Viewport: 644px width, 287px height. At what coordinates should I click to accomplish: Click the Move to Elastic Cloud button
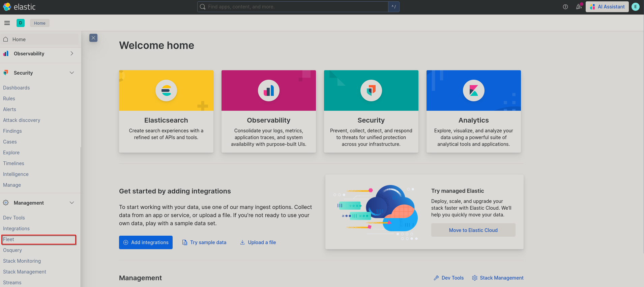[x=473, y=230]
